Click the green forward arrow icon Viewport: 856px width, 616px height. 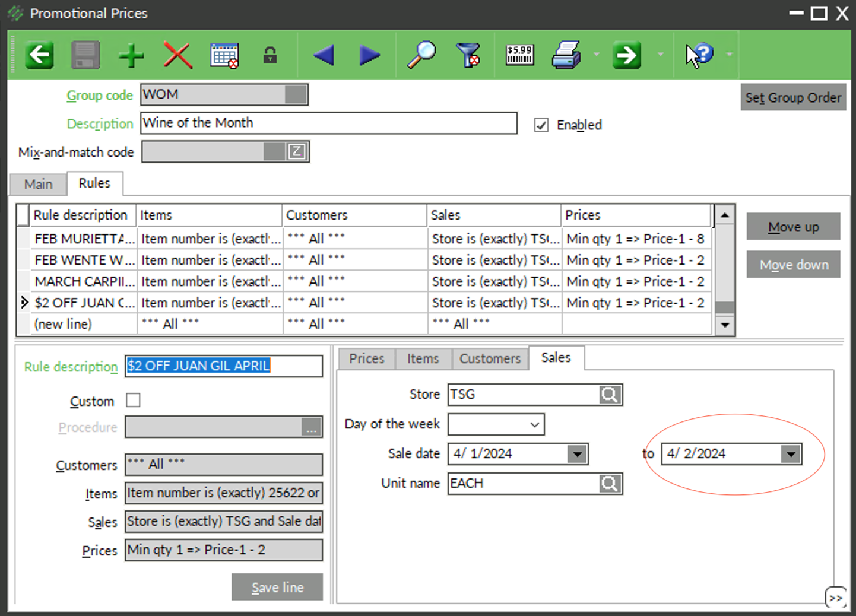coord(627,55)
